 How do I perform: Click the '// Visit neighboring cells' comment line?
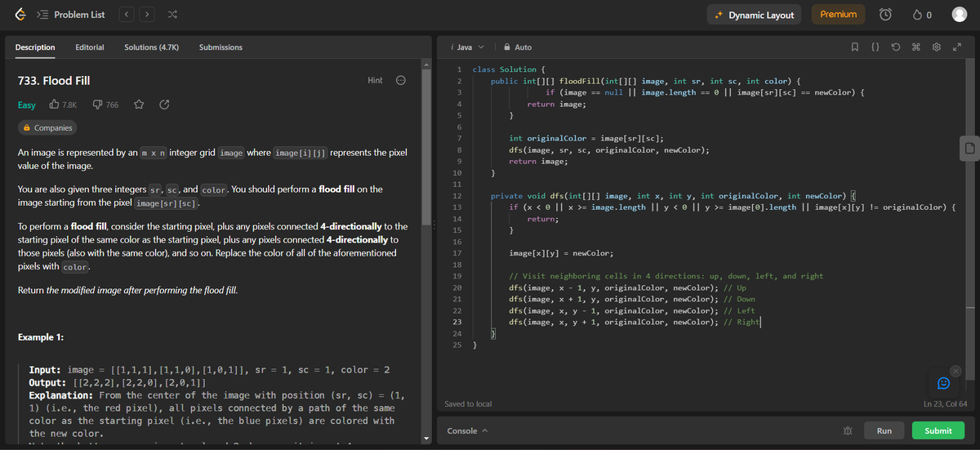666,276
